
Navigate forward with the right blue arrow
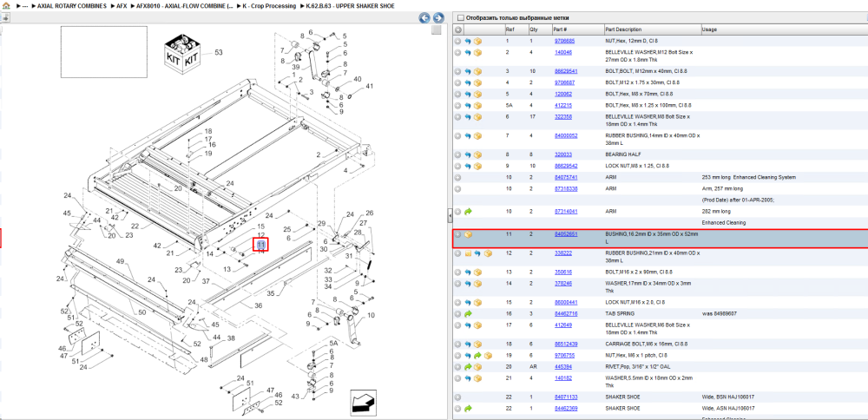(437, 17)
